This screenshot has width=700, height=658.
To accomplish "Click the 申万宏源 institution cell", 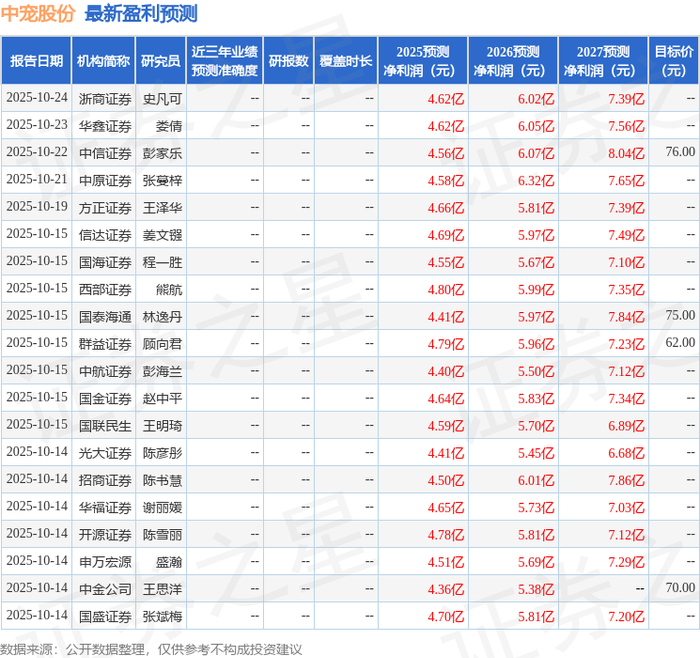I will coord(105,562).
